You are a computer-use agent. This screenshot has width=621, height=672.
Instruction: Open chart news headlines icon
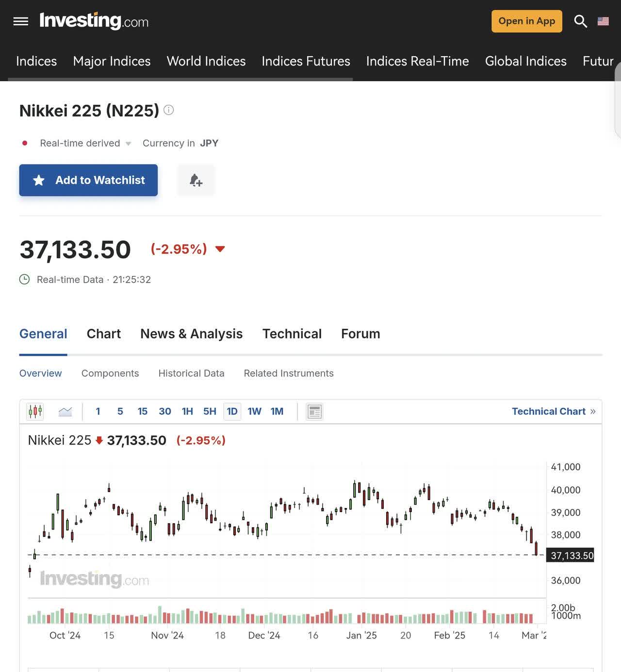314,411
